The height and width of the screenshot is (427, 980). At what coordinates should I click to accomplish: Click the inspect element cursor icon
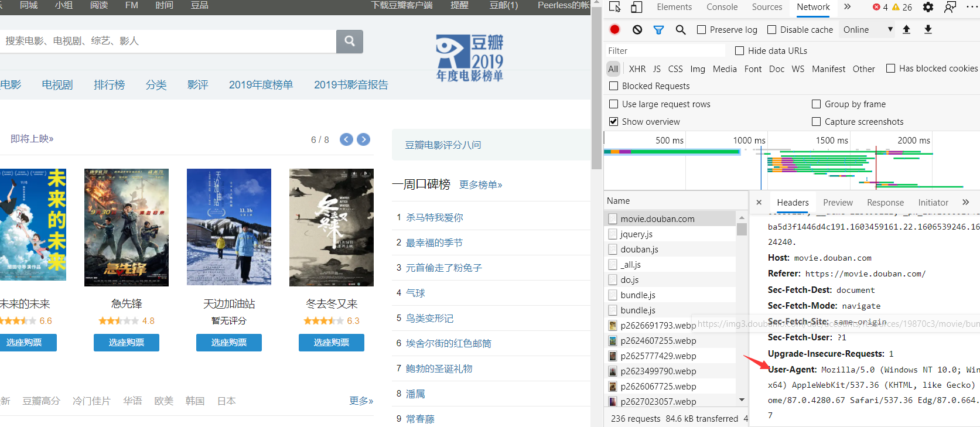614,7
